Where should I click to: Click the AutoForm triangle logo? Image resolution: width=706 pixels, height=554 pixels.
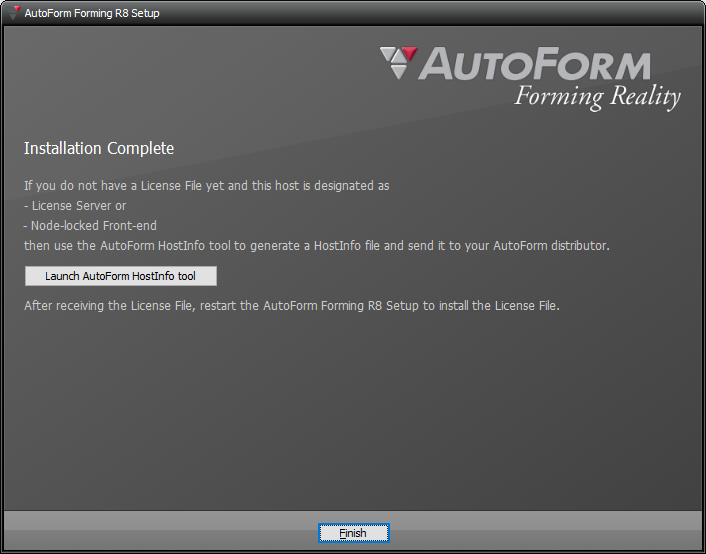point(399,63)
